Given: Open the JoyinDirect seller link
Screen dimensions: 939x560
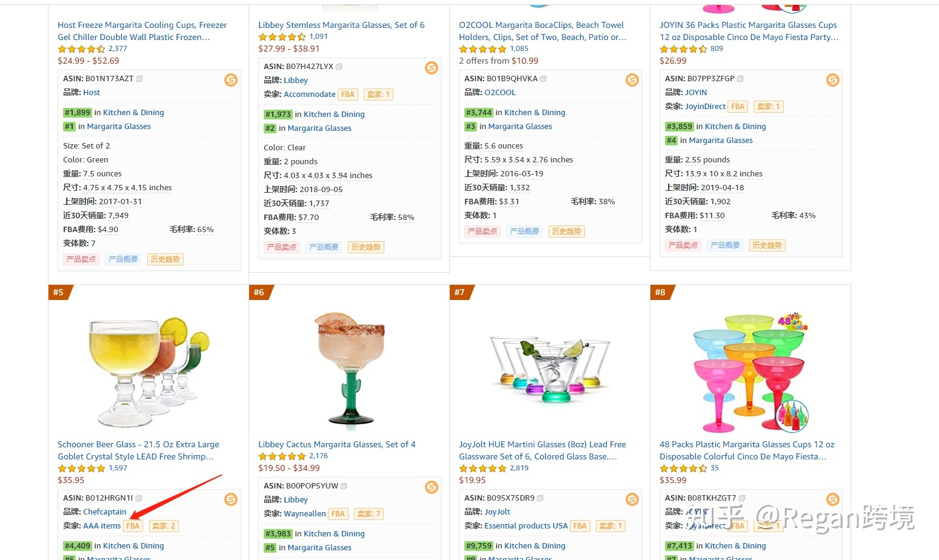Looking at the screenshot, I should pos(705,107).
